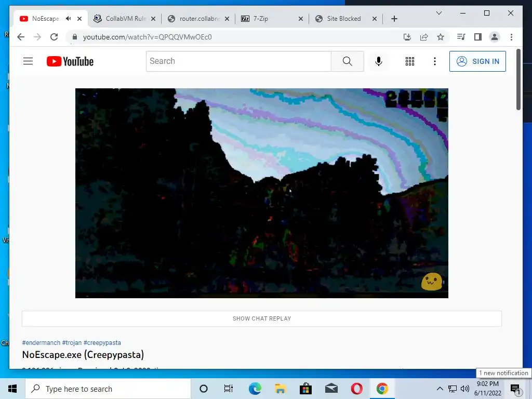532x399 pixels.
Task: Open a new browser tab
Action: coord(394,19)
